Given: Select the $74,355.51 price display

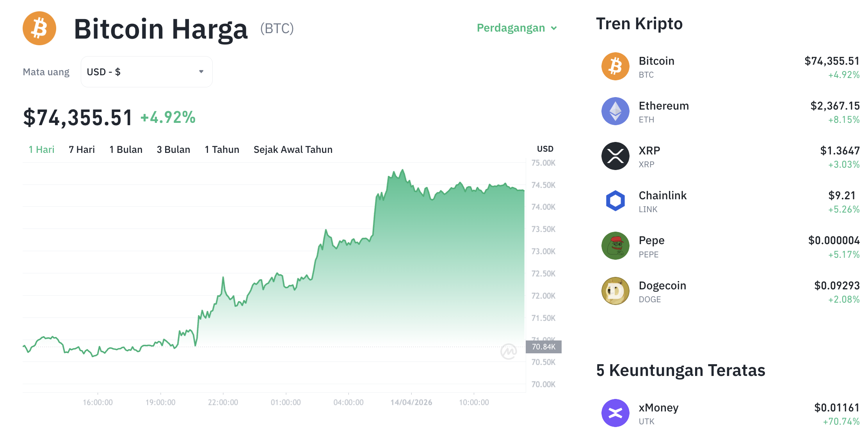Looking at the screenshot, I should (x=77, y=116).
